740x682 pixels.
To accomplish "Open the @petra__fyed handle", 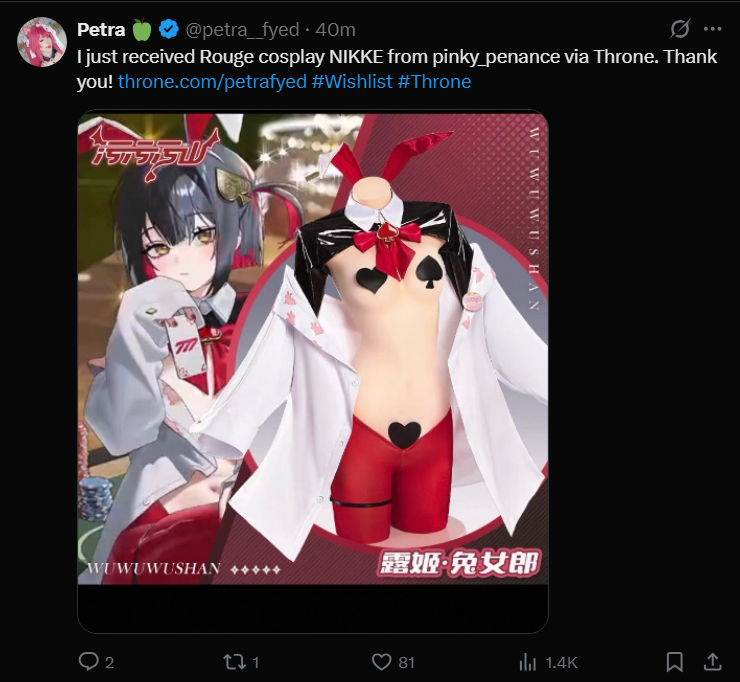I will coord(243,30).
